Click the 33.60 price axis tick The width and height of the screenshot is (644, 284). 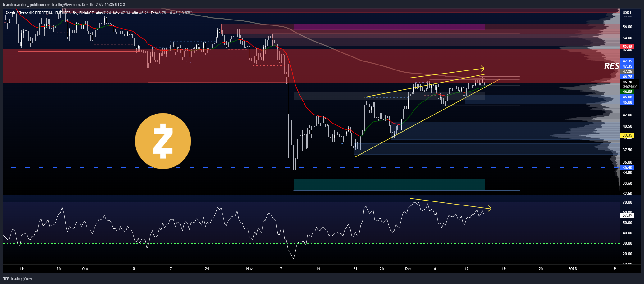[x=627, y=183]
